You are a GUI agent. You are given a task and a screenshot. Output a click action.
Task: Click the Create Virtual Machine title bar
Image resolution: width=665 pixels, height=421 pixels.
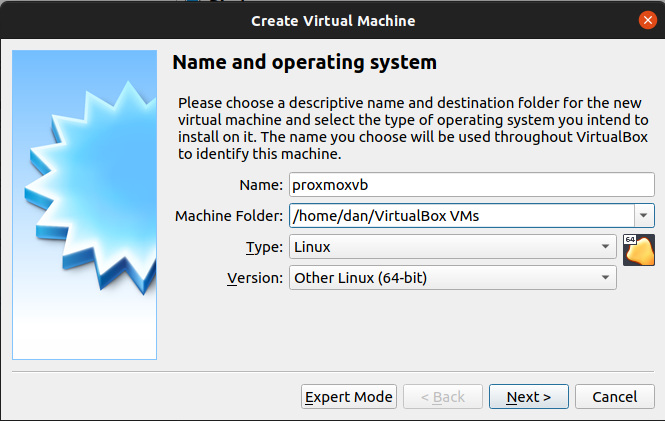(332, 19)
